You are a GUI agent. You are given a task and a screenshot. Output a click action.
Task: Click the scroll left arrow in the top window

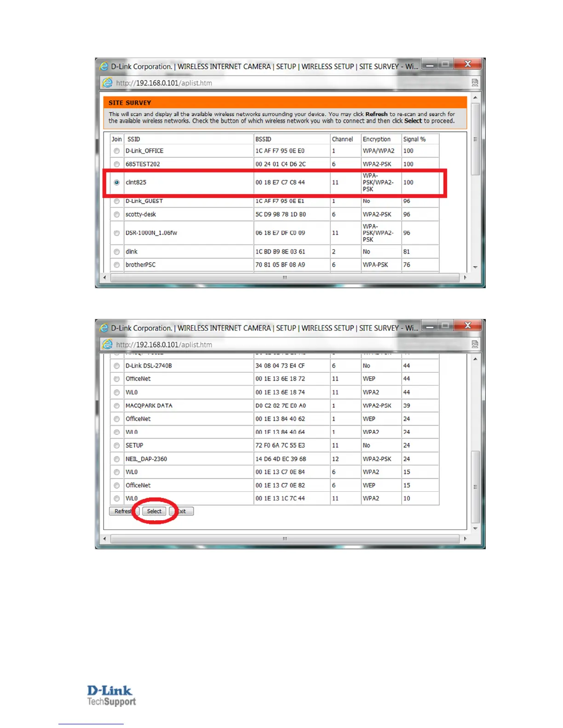(105, 278)
